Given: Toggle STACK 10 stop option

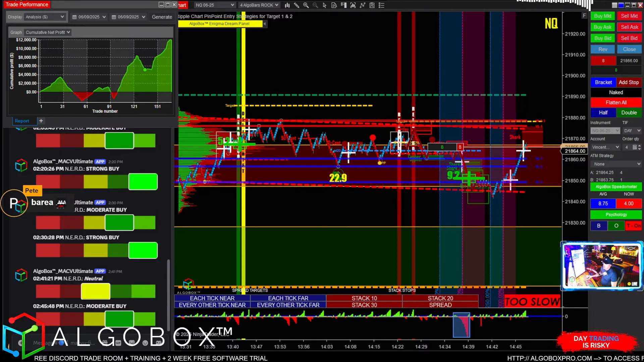Looking at the screenshot, I should click(x=364, y=298).
